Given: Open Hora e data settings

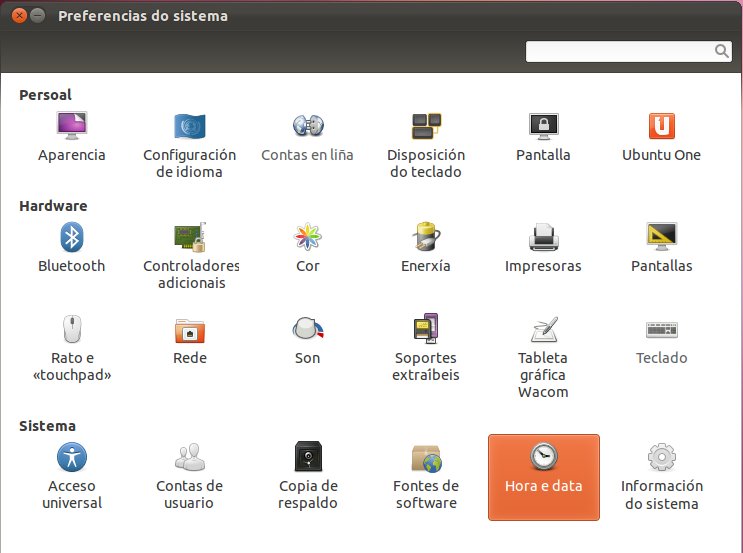Looking at the screenshot, I should coord(544,477).
